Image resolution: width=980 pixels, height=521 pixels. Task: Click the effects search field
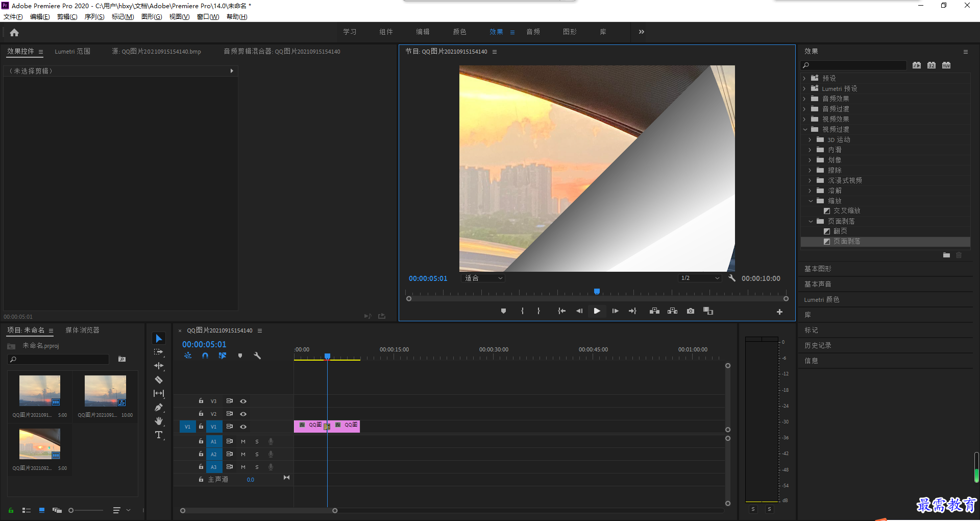(853, 65)
